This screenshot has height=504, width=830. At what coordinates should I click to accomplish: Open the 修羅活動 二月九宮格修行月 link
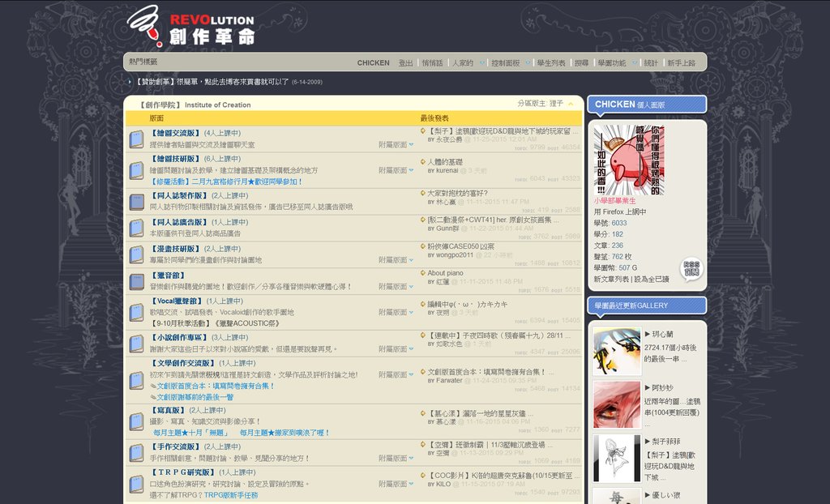click(226, 182)
